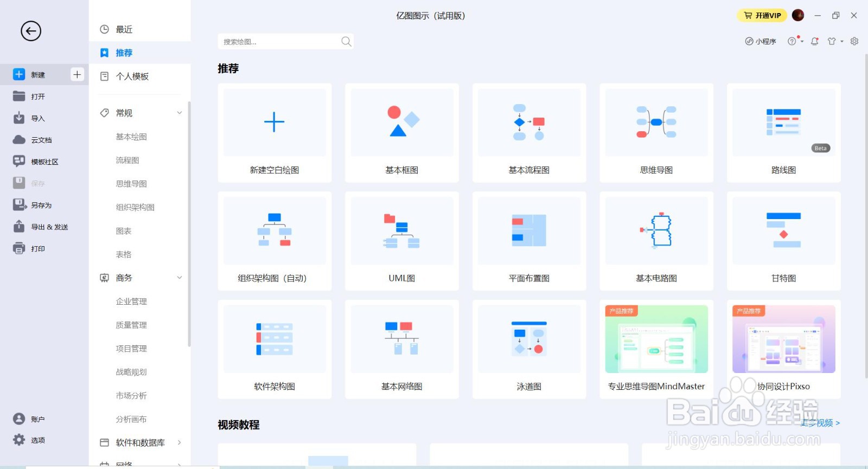Open the 账户 account icon
868x469 pixels.
point(19,419)
